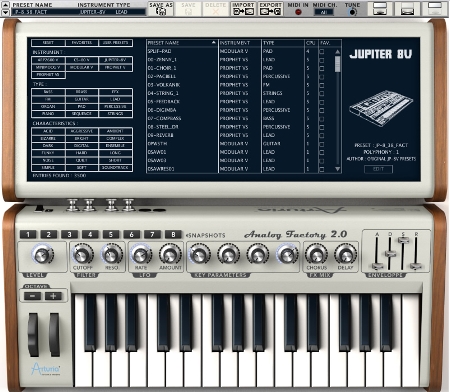
Task: Tick favorite checkbox for 09-REVERB
Action: [322, 135]
